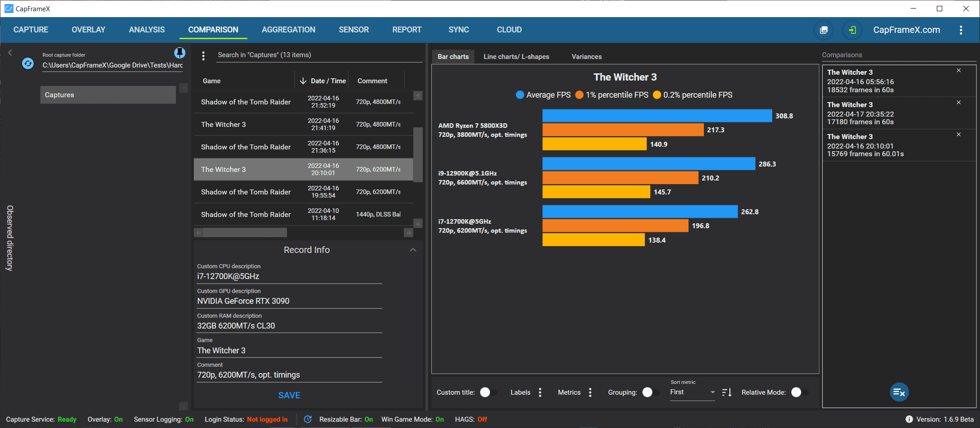Switch to the OVERLAY tab

click(x=89, y=30)
